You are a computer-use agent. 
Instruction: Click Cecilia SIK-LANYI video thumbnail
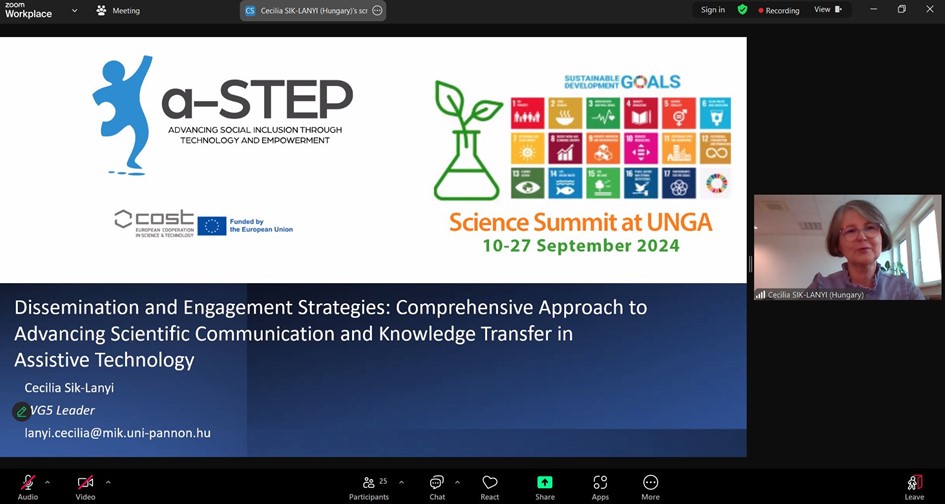pos(847,247)
